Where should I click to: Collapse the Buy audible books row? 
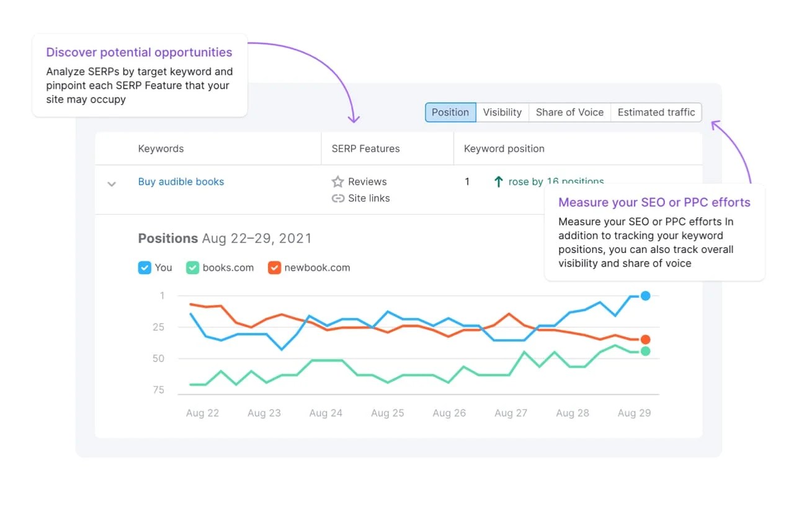[112, 184]
